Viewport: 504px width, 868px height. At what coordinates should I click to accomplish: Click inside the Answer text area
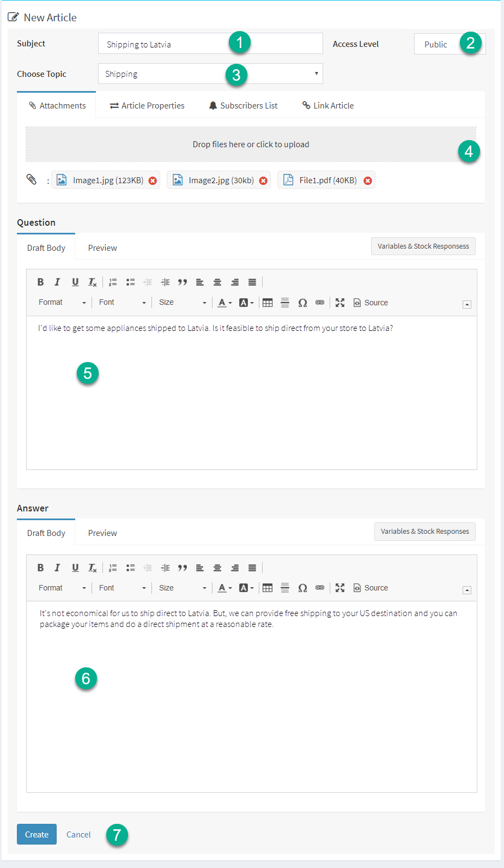(252, 697)
